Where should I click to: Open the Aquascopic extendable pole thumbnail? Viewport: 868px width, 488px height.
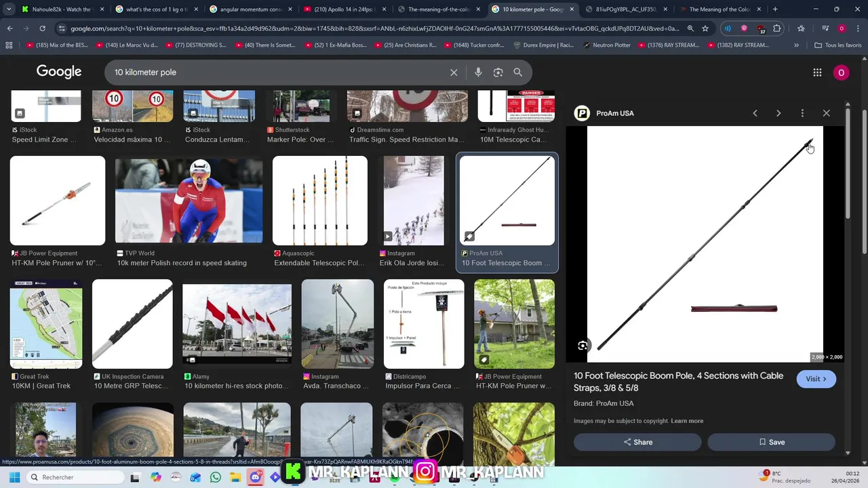[x=320, y=201]
